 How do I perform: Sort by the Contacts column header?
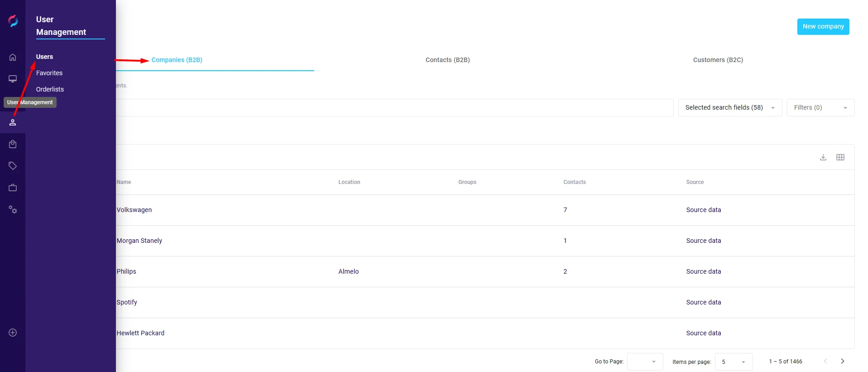click(575, 182)
